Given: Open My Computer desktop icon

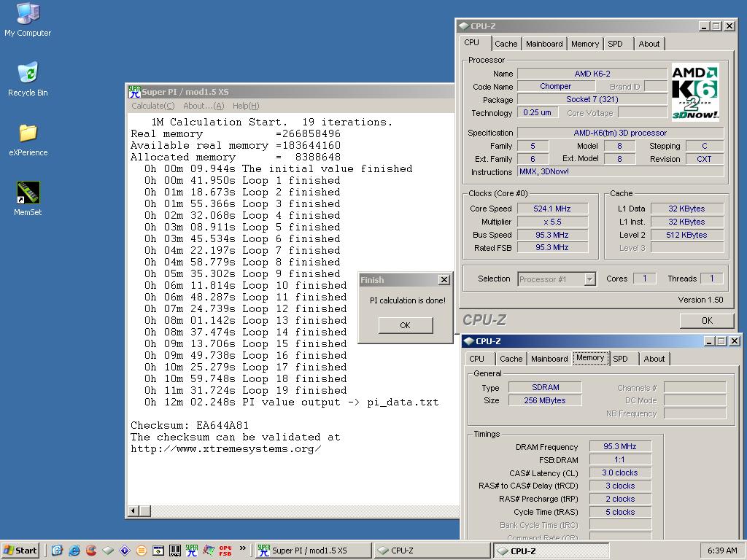Looking at the screenshot, I should pyautogui.click(x=28, y=20).
